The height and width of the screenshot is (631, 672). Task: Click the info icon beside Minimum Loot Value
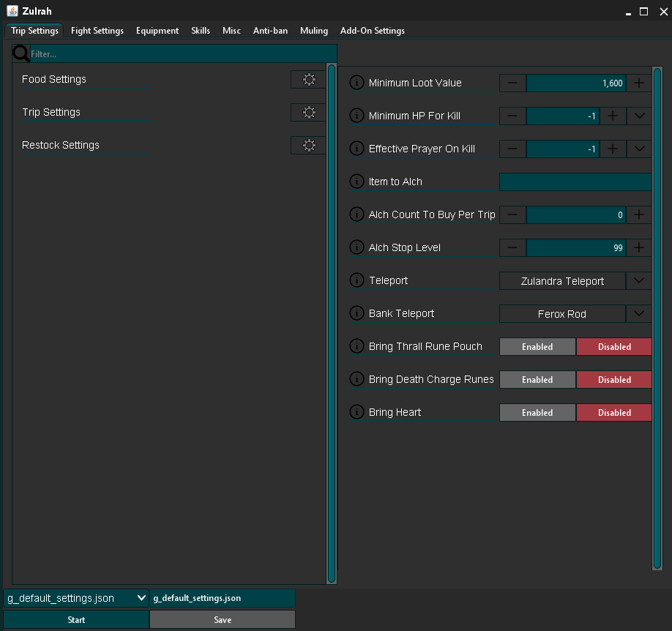pyautogui.click(x=356, y=82)
